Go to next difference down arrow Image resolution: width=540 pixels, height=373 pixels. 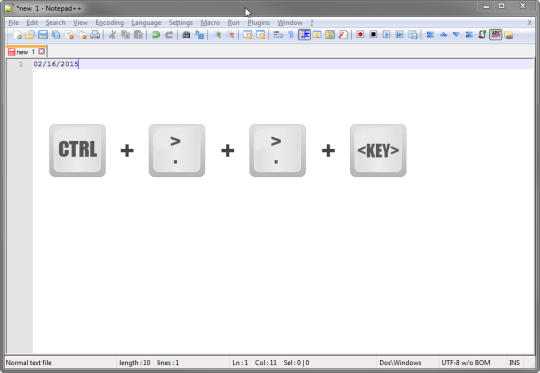456,35
